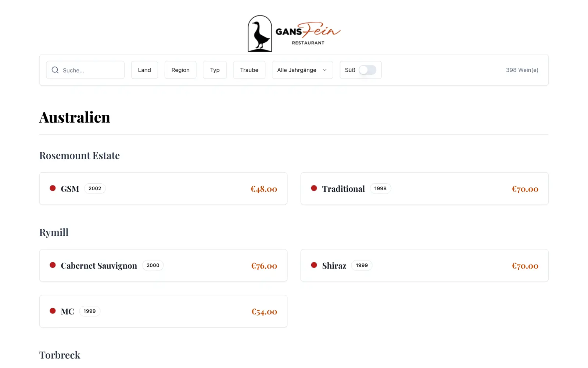Click the red dot next to Traditional

[x=314, y=188]
